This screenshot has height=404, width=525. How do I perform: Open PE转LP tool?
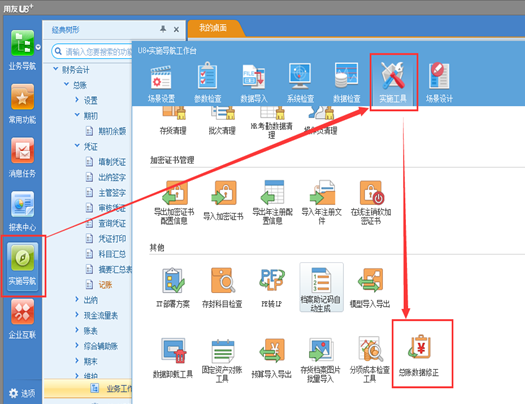(272, 288)
